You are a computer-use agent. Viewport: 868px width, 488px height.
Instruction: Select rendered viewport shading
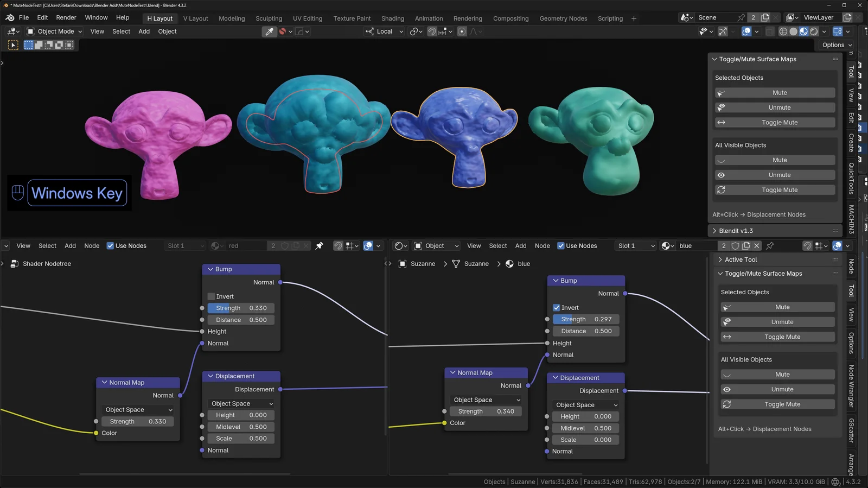[x=814, y=31]
